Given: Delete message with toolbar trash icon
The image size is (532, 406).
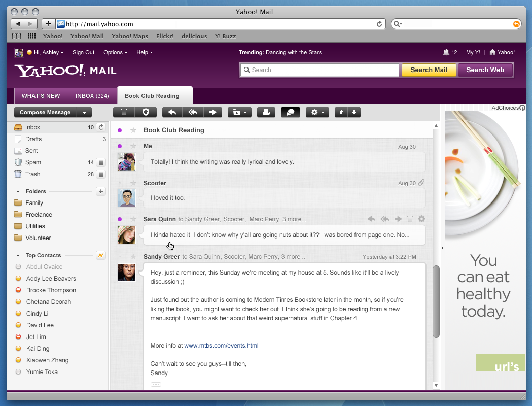Looking at the screenshot, I should tap(124, 112).
